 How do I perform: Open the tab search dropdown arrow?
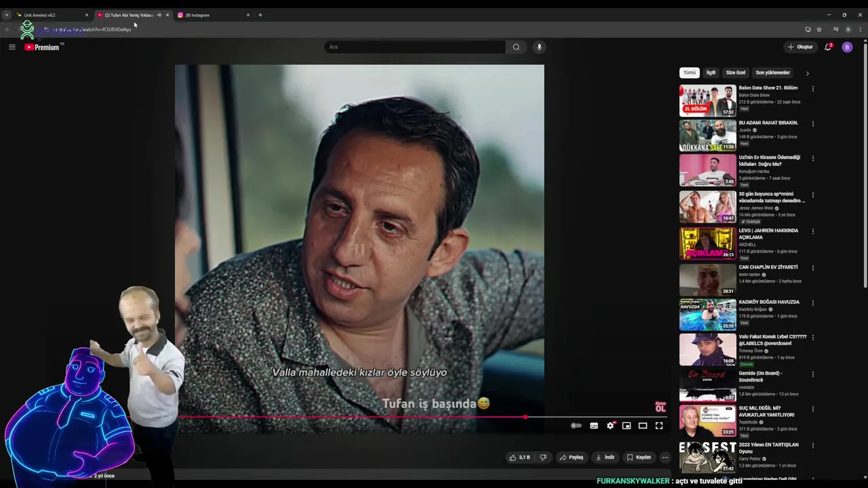pyautogui.click(x=7, y=15)
